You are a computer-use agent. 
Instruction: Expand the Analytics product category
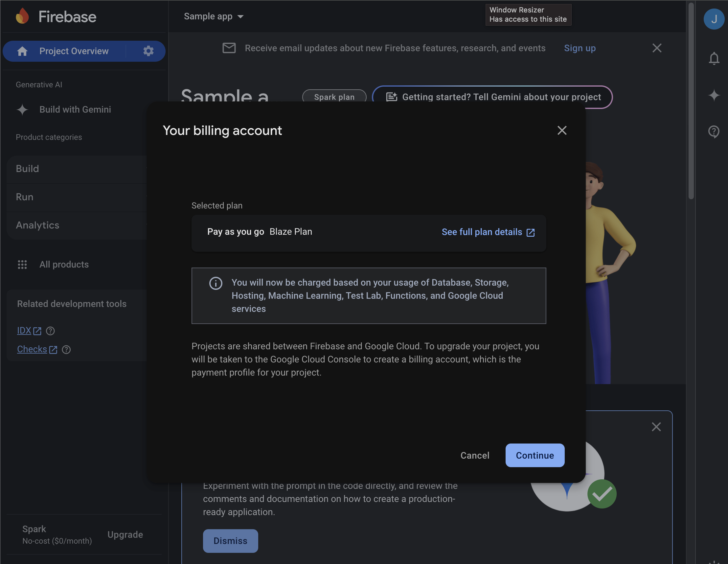tap(37, 225)
